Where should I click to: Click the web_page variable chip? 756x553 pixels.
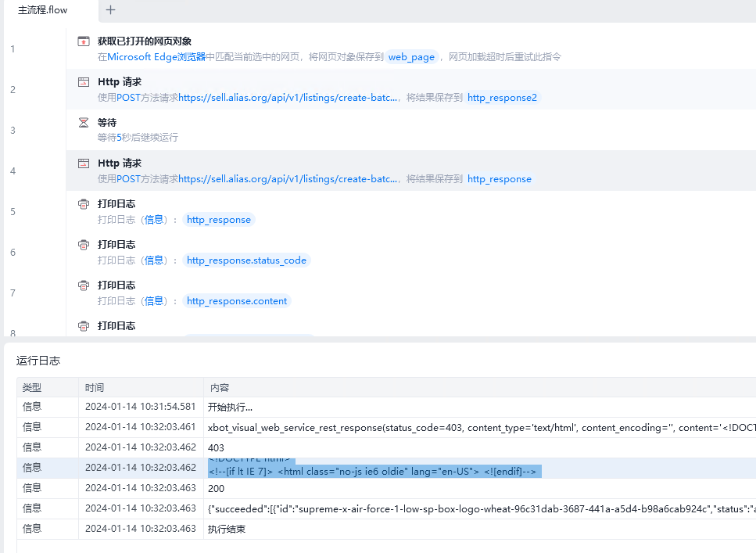[x=410, y=57]
